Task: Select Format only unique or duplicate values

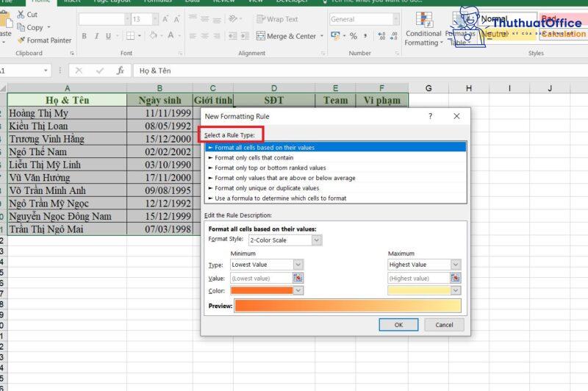Action: tap(336, 188)
